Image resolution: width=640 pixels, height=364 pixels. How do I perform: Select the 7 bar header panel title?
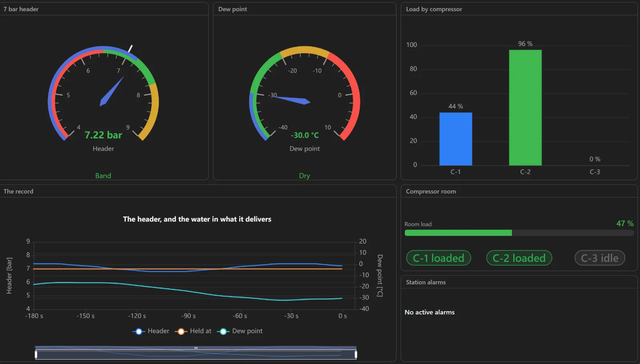point(21,9)
